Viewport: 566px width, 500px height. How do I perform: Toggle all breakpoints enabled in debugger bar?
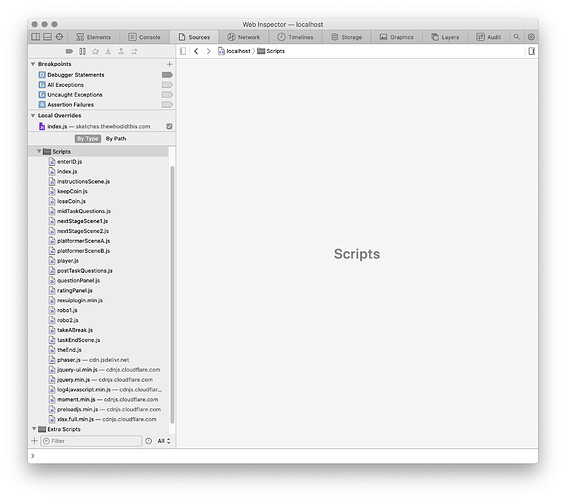pos(69,51)
